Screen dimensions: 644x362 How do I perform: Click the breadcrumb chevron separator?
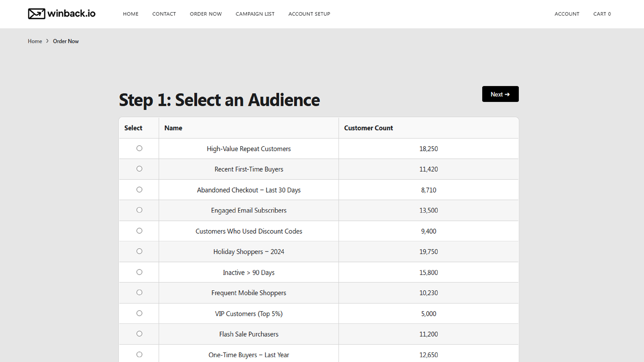click(47, 41)
